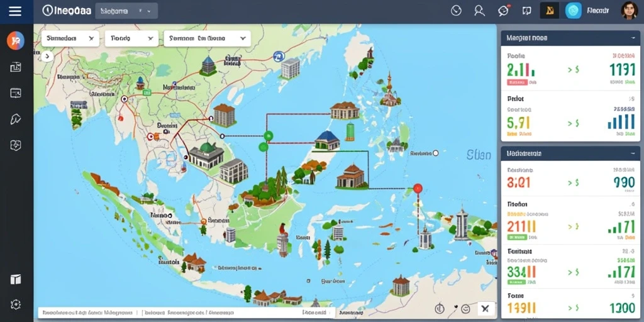Viewport: 644px width, 322px height.
Task: Open the profile avatar photo
Action: pyautogui.click(x=629, y=10)
